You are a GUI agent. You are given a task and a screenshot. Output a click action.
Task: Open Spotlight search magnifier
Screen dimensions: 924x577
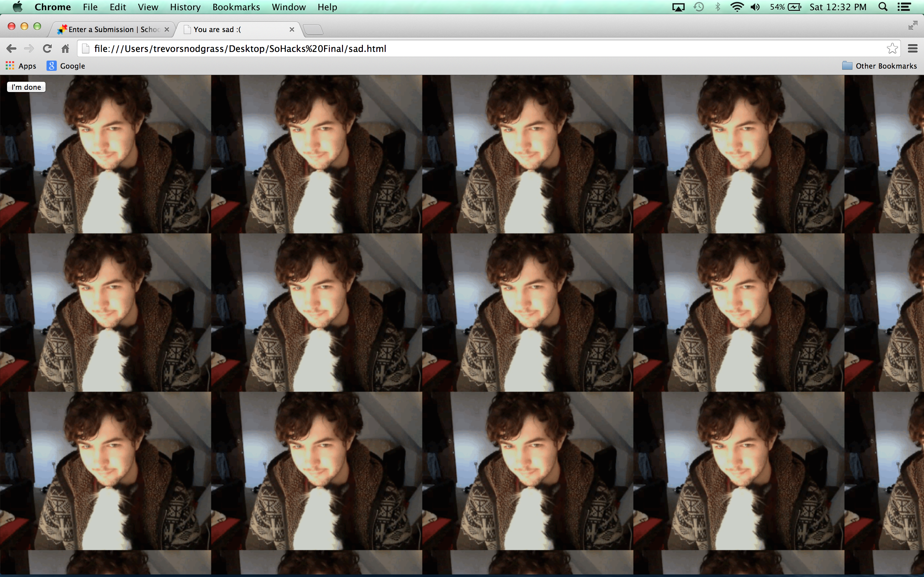coord(883,7)
